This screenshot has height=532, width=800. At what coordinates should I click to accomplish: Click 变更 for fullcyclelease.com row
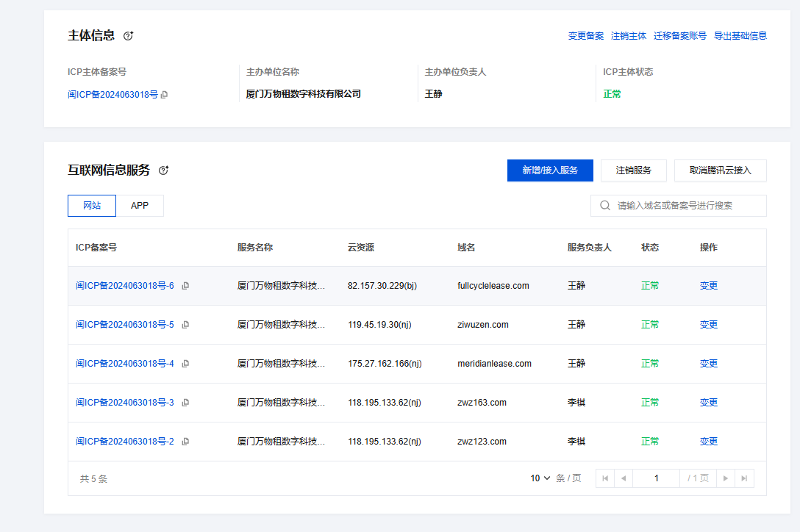coord(709,286)
